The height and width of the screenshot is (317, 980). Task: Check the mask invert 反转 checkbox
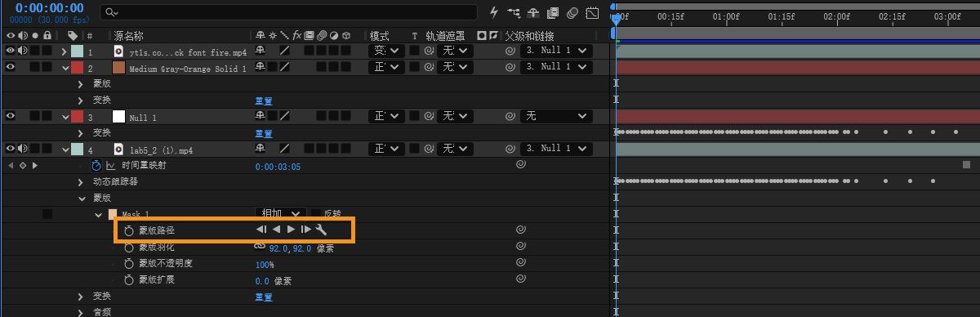coord(316,213)
